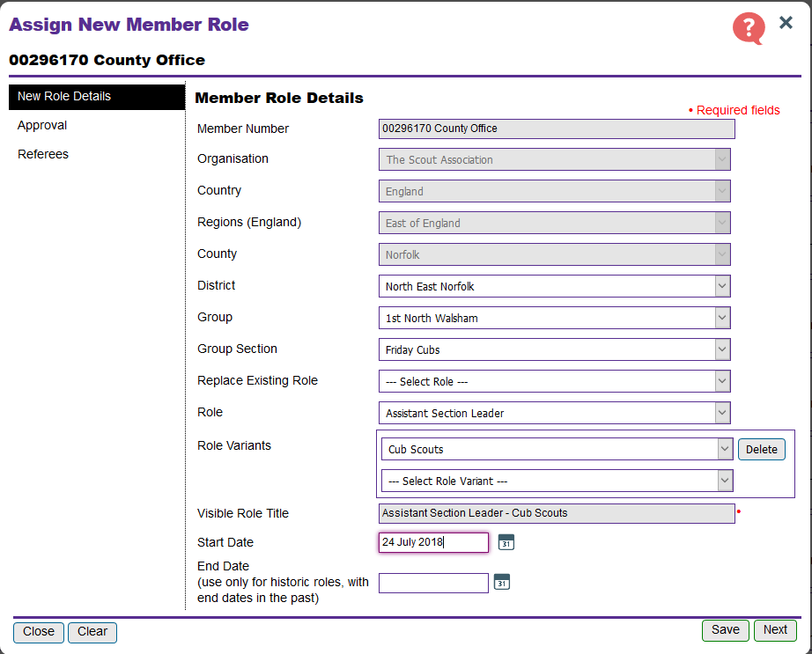Close the dialog with the X icon
This screenshot has height=654, width=812.
pos(786,23)
